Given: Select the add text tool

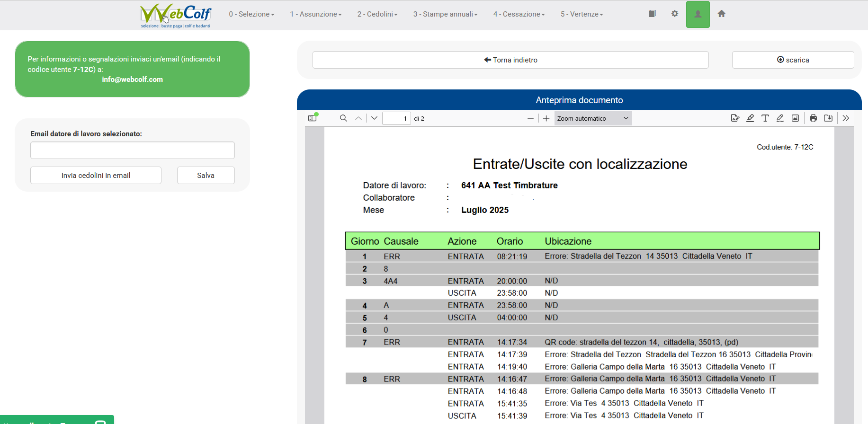Looking at the screenshot, I should [765, 118].
